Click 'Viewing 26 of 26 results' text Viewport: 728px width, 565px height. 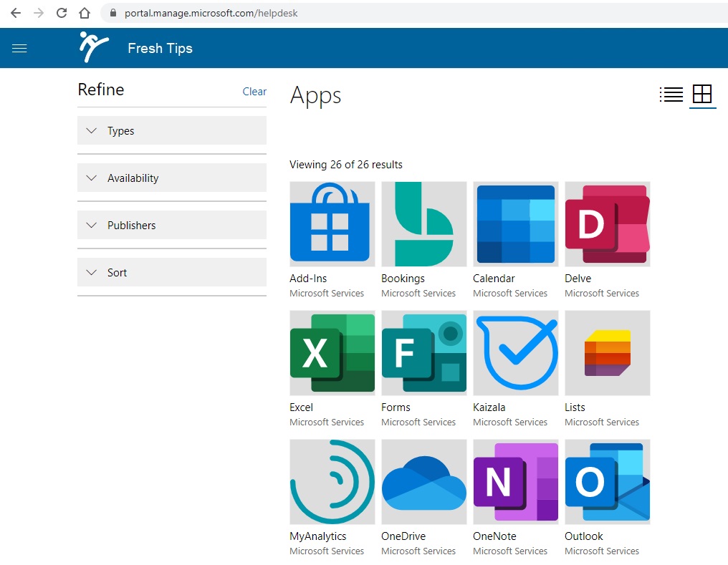[346, 165]
